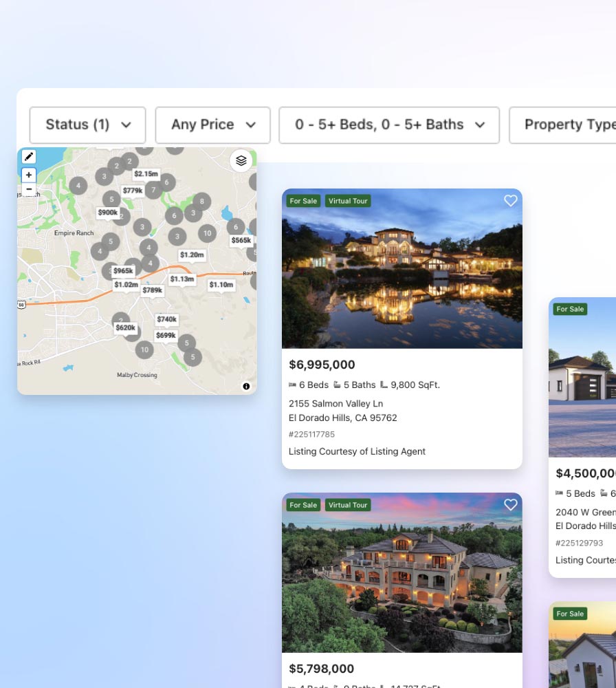Expand the Any Price dropdown
This screenshot has width=616, height=688.
[212, 125]
